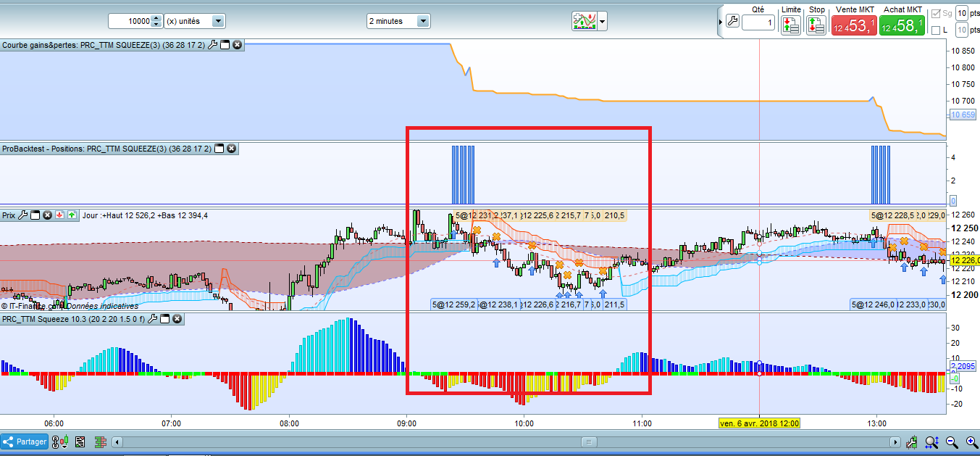Click the ven. 6 avr. 2018 12:00 label
Screen dimensions: 980x456
tap(759, 423)
